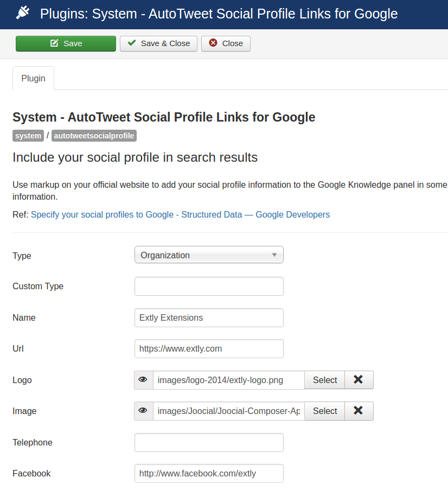
Task: Click the green Save button
Action: pyautogui.click(x=66, y=43)
